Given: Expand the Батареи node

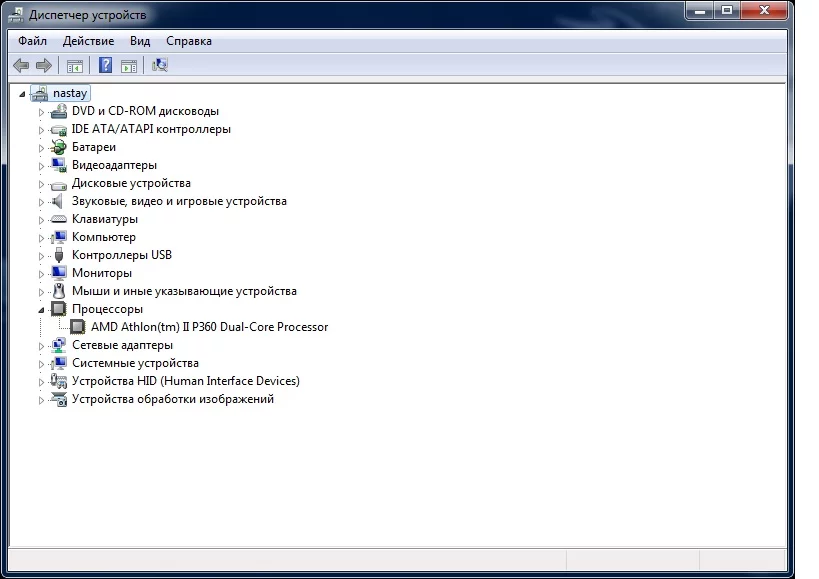Looking at the screenshot, I should (41, 148).
